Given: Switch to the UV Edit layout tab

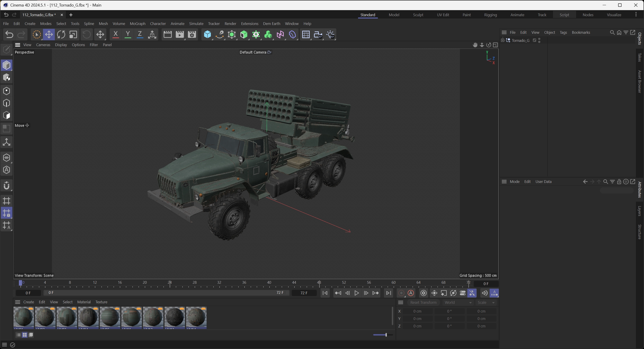Looking at the screenshot, I should [x=443, y=15].
